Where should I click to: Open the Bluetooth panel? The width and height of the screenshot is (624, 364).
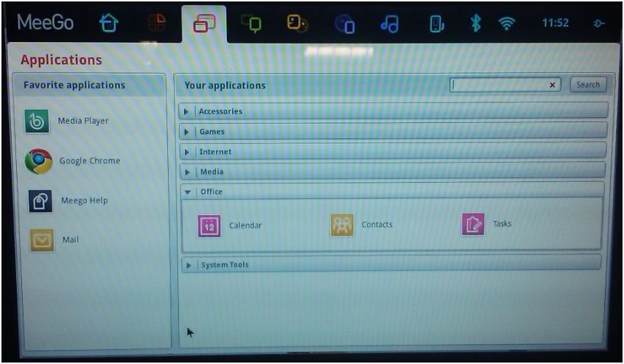(476, 23)
